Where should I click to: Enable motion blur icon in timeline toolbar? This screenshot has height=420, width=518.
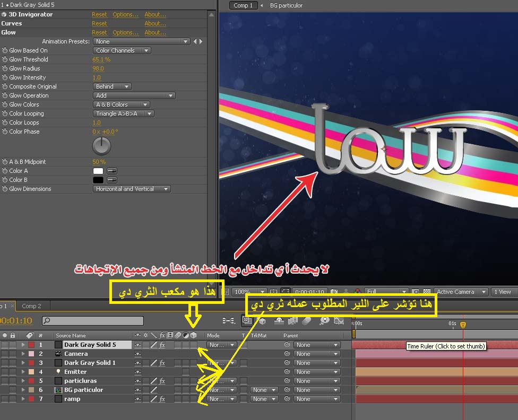[x=307, y=321]
